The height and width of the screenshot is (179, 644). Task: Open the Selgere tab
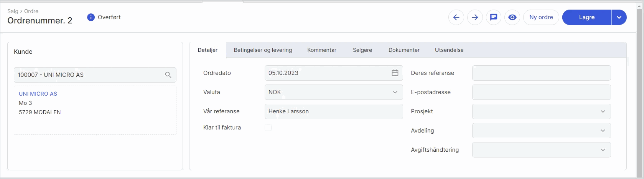(362, 50)
